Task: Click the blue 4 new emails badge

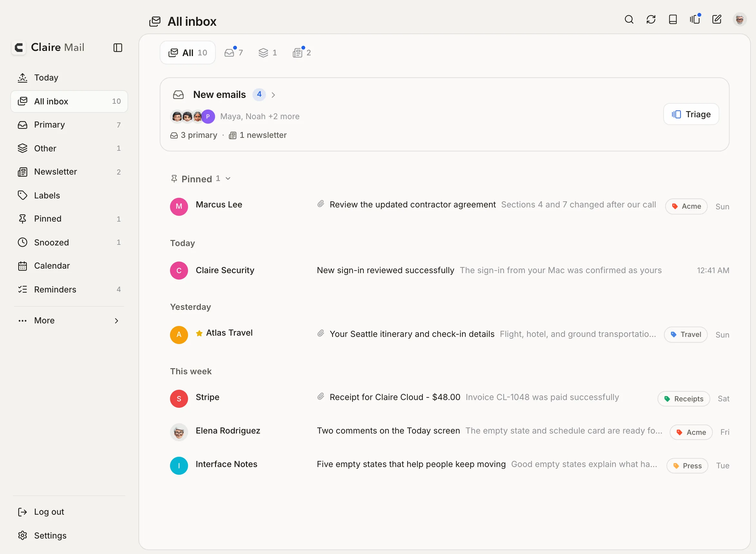Action: point(259,95)
